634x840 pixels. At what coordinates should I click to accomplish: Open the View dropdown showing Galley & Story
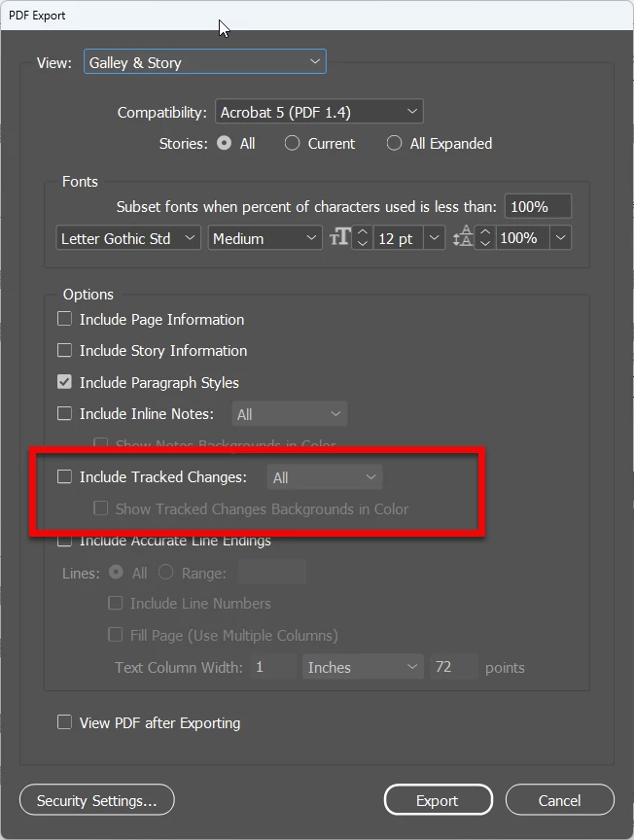(205, 62)
